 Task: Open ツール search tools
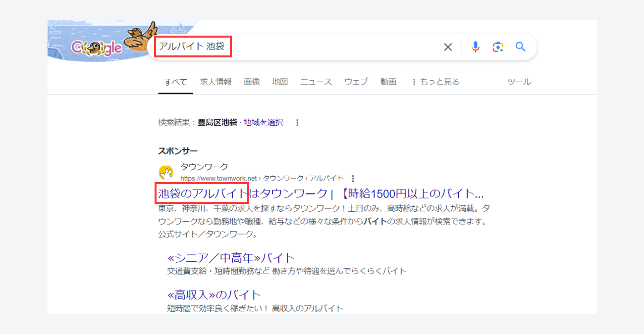tap(519, 82)
